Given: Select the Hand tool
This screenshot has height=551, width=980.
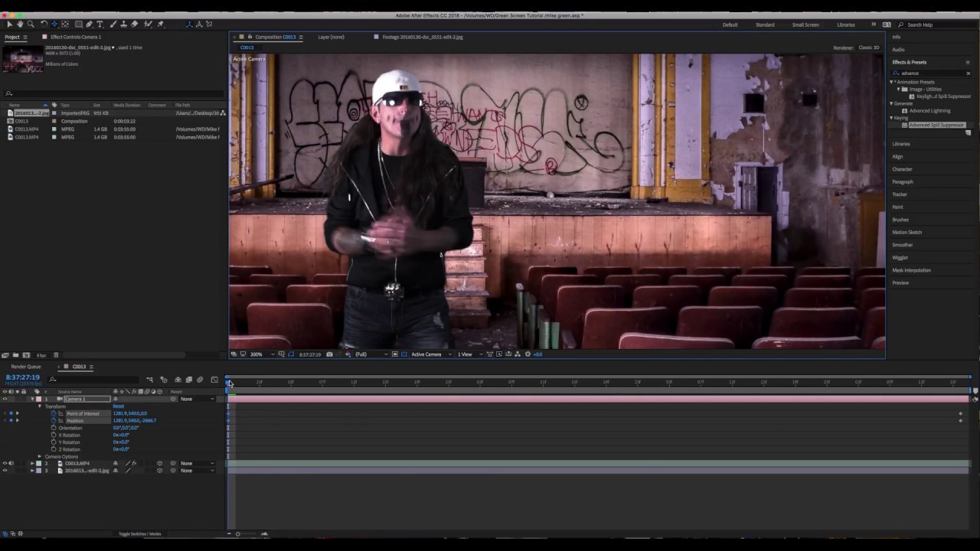Looking at the screenshot, I should coord(20,24).
